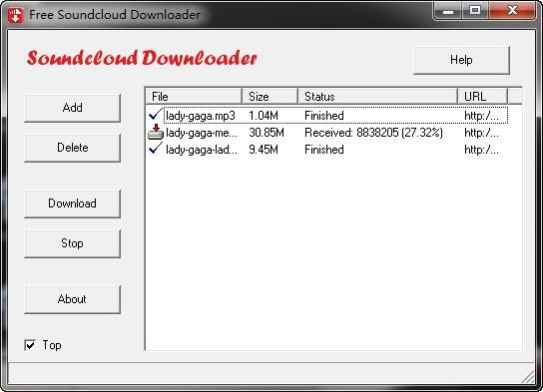Select the lady-gaga-me... file name

(202, 133)
